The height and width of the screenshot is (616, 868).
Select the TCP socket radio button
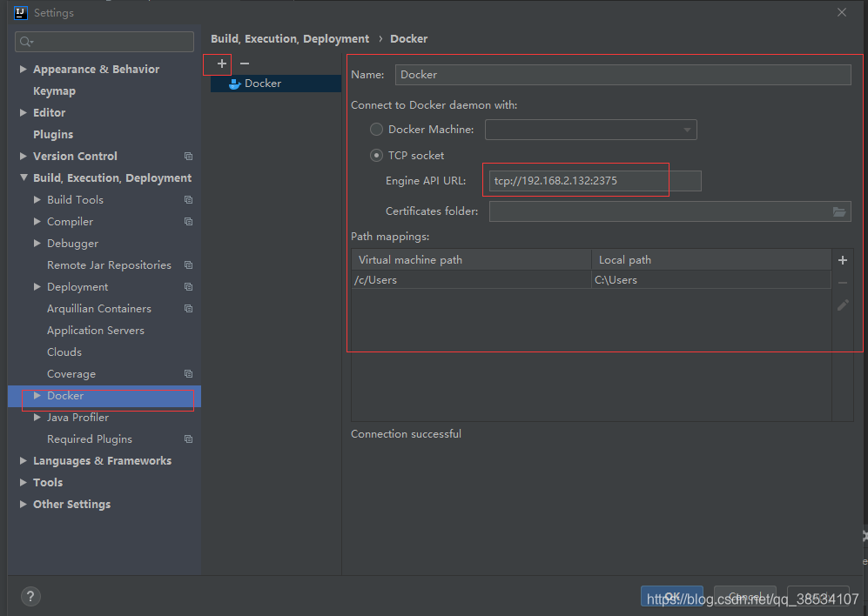376,156
